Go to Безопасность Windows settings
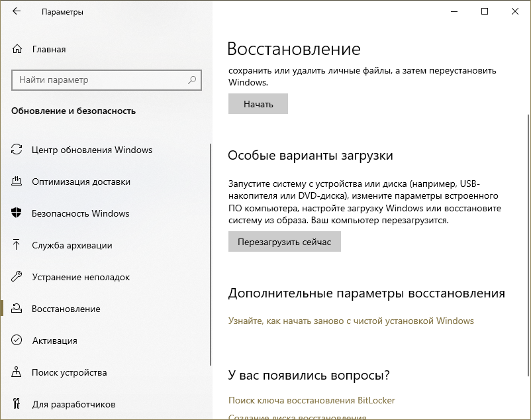This screenshot has height=420, width=531. click(80, 213)
